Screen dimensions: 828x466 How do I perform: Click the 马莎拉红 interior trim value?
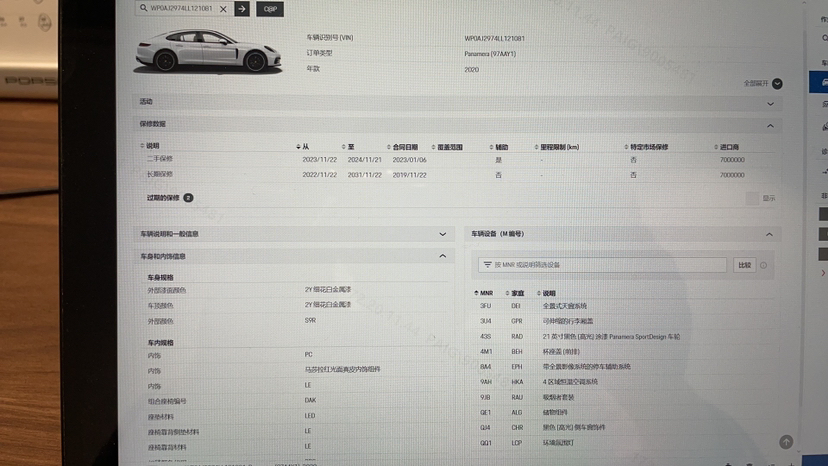(x=342, y=369)
